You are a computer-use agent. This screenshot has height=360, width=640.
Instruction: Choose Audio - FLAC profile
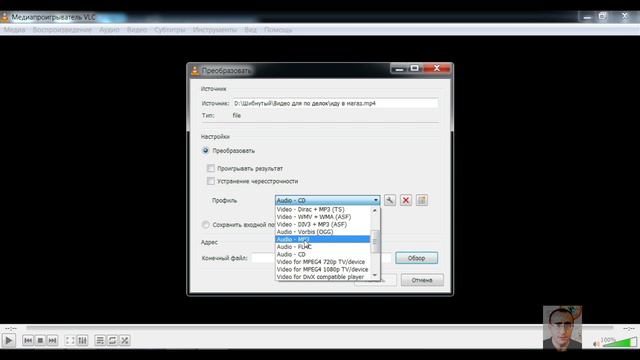coord(323,247)
